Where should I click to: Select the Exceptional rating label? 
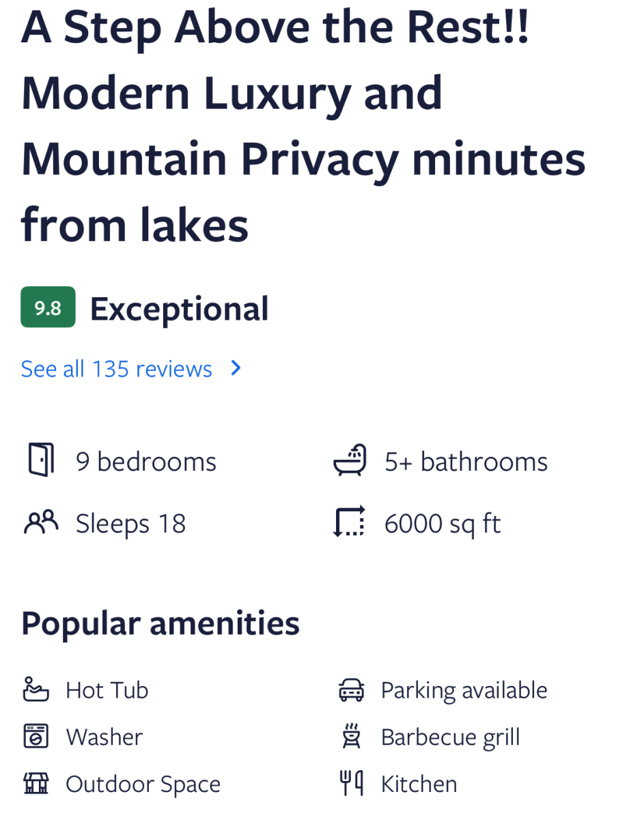click(x=180, y=309)
